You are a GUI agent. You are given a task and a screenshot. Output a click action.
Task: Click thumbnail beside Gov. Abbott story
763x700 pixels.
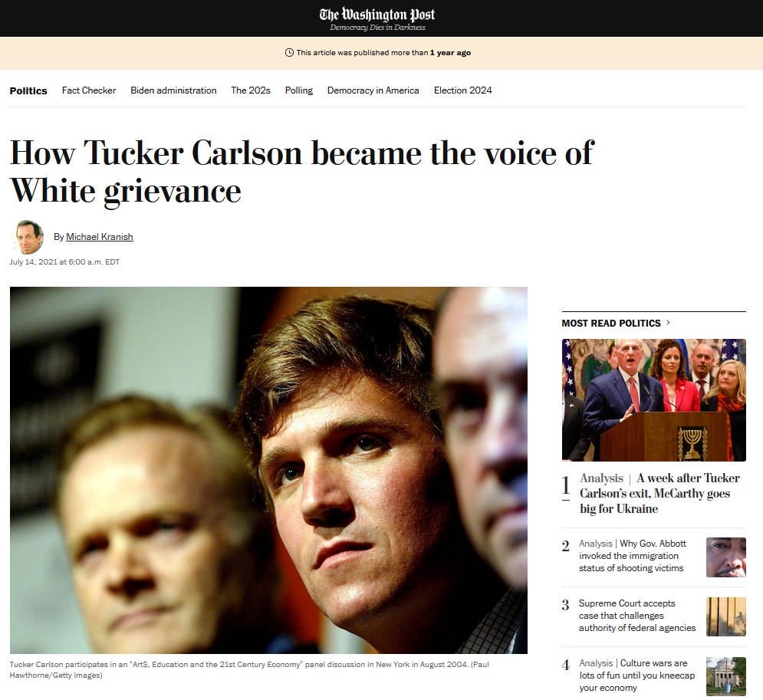coord(725,557)
